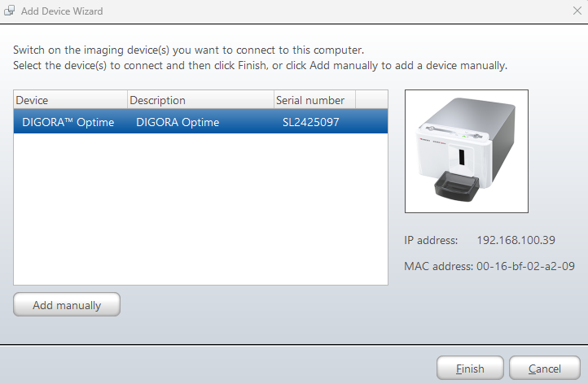Click Finish to connect the device
The height and width of the screenshot is (384, 588).
[470, 369]
